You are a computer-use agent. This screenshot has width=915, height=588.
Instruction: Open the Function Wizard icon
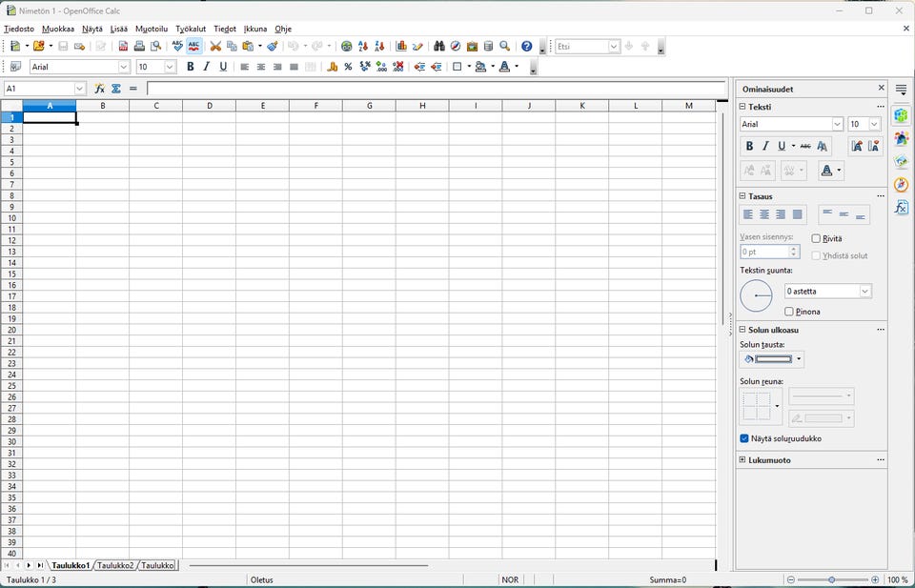click(100, 89)
